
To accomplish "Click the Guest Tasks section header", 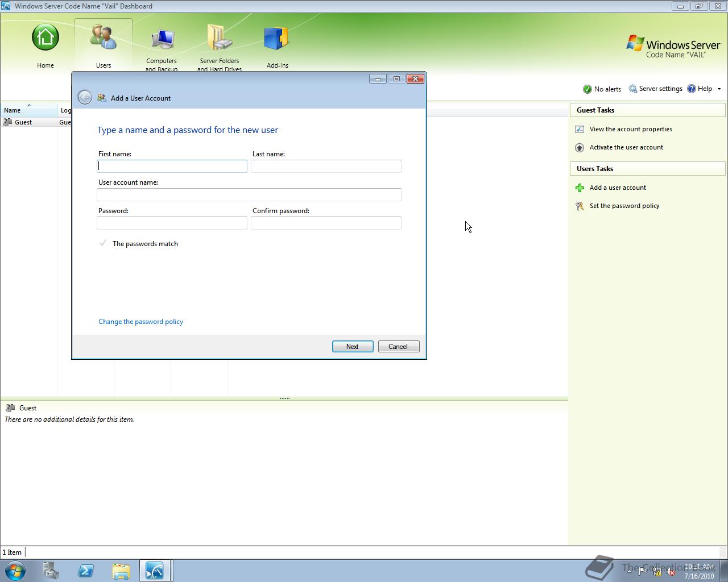I will tap(648, 110).
